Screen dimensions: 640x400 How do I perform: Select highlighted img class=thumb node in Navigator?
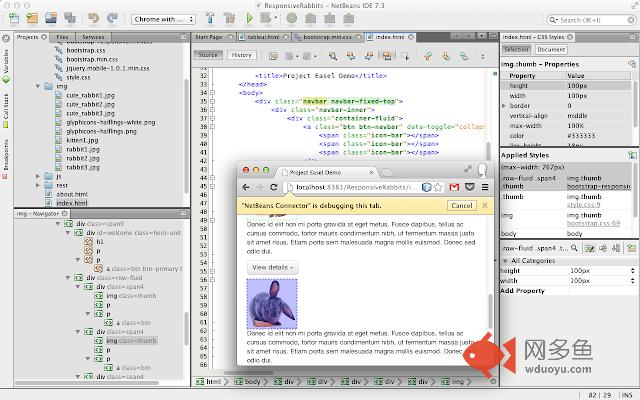click(x=131, y=340)
